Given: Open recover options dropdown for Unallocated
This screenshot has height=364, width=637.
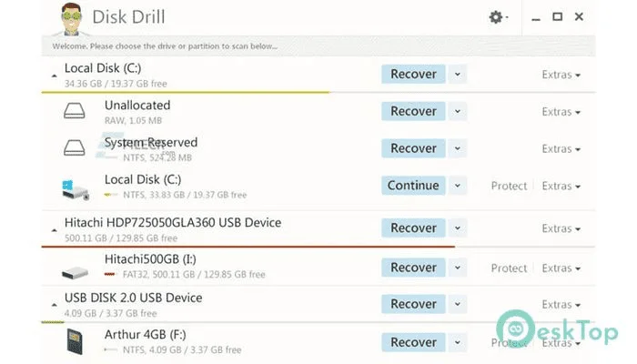Looking at the screenshot, I should pos(458,111).
